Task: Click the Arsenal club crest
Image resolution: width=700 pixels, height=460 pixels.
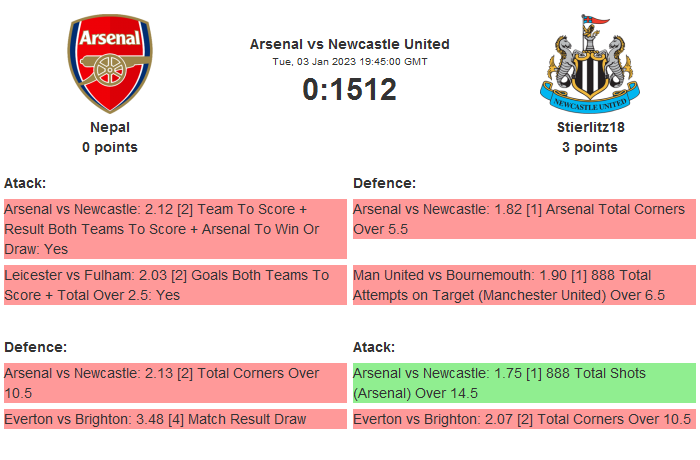Action: 110,65
